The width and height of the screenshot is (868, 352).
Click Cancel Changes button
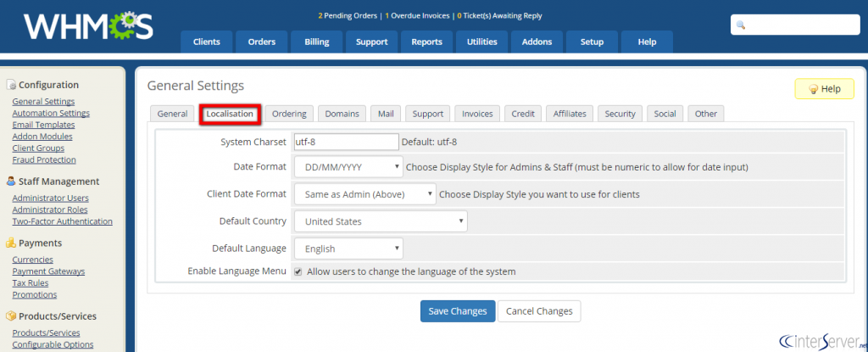pyautogui.click(x=539, y=311)
